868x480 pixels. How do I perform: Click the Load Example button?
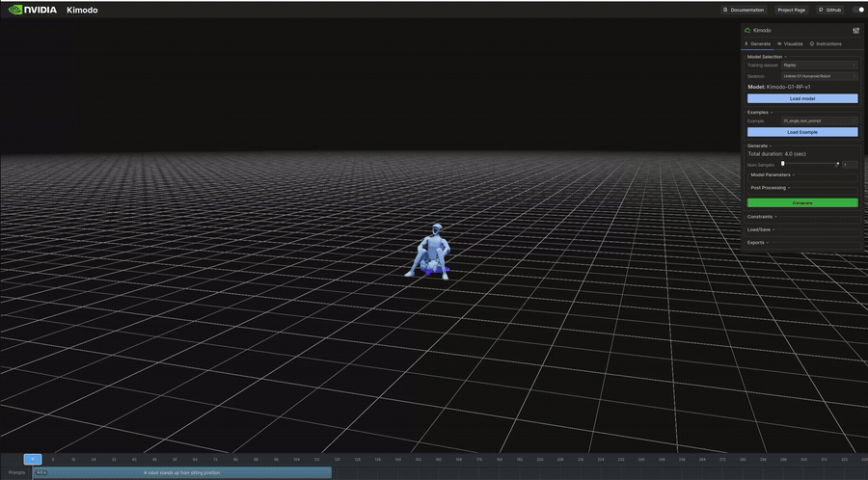pos(802,132)
